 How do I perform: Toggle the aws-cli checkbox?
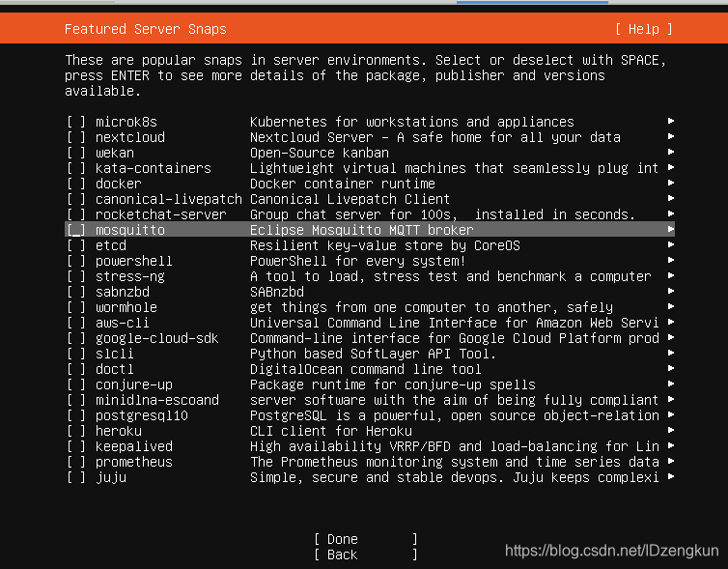click(x=76, y=323)
